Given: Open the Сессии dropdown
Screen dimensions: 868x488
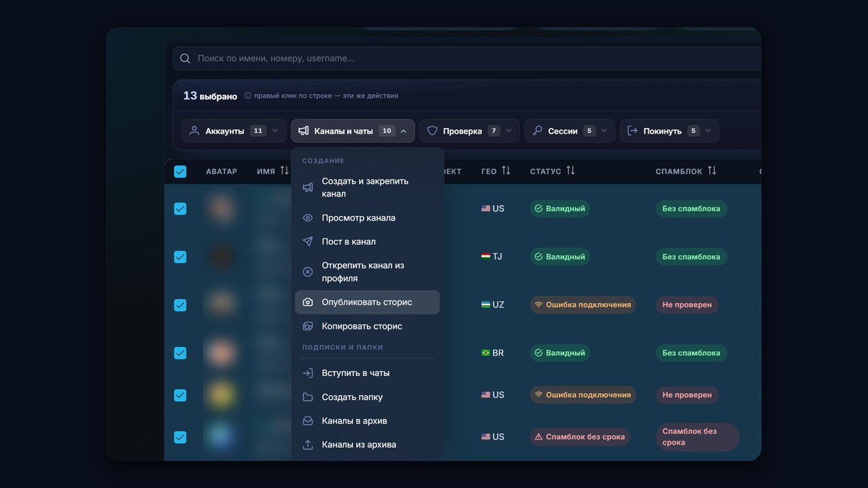Looking at the screenshot, I should [570, 131].
